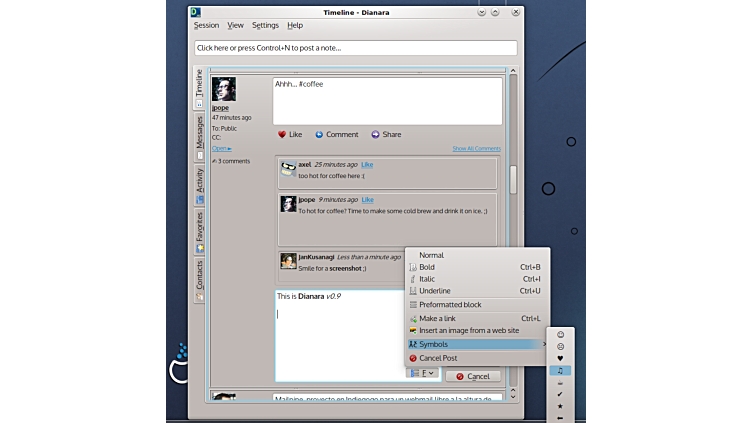
Task: Share jpope's coffee post
Action: pos(386,134)
